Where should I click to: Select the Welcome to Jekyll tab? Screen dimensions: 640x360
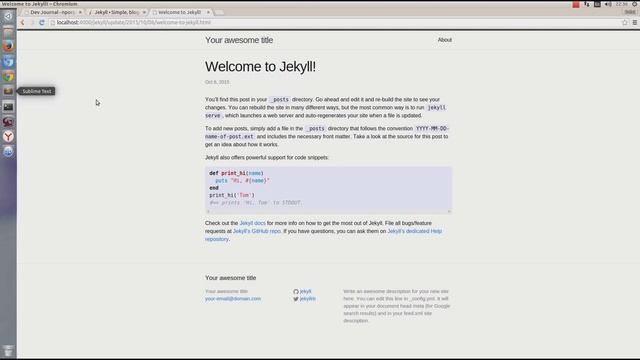[x=180, y=12]
